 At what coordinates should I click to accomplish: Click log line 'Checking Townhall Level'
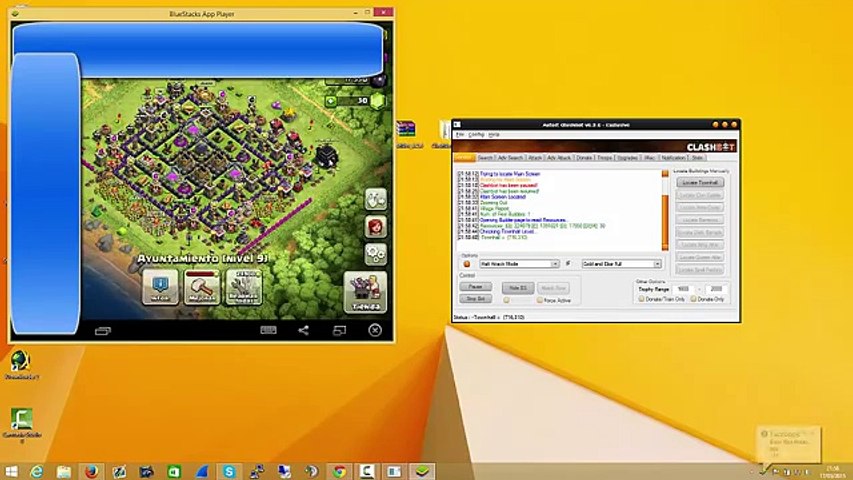point(508,232)
